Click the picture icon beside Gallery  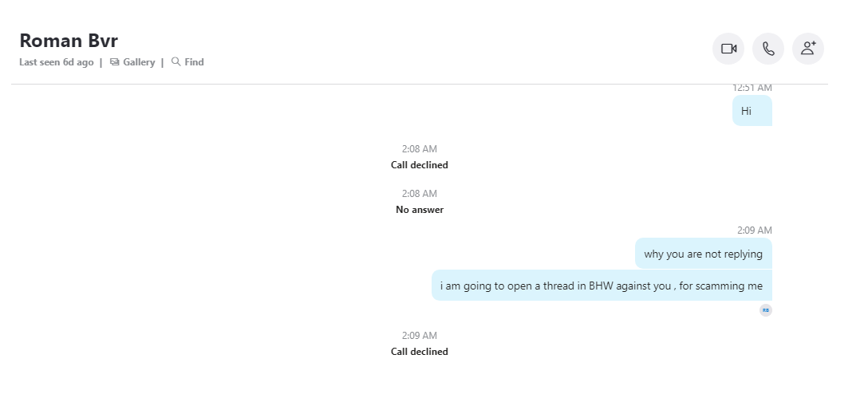pyautogui.click(x=115, y=62)
